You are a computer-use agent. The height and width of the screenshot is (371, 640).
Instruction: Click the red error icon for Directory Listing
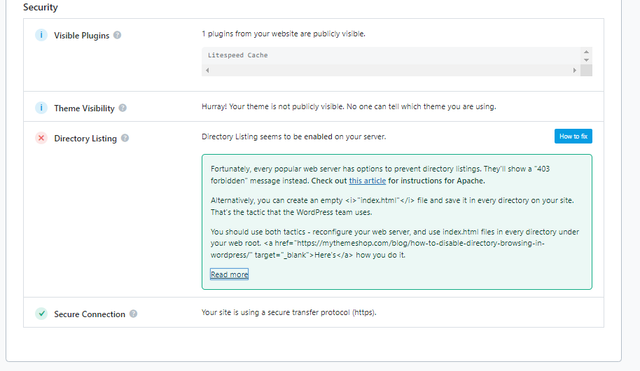(x=41, y=138)
